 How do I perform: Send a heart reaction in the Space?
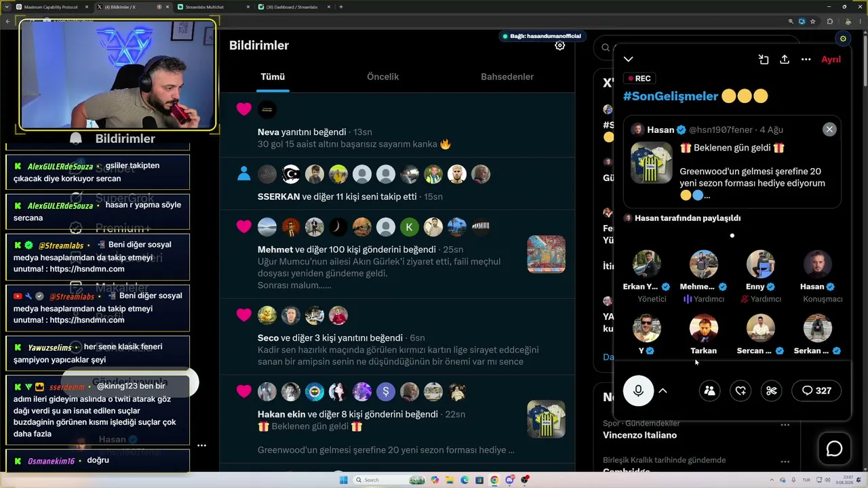coord(741,390)
